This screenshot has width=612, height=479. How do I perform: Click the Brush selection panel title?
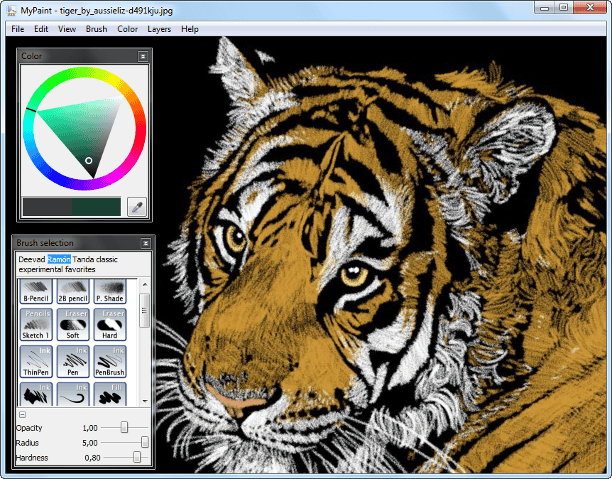44,243
